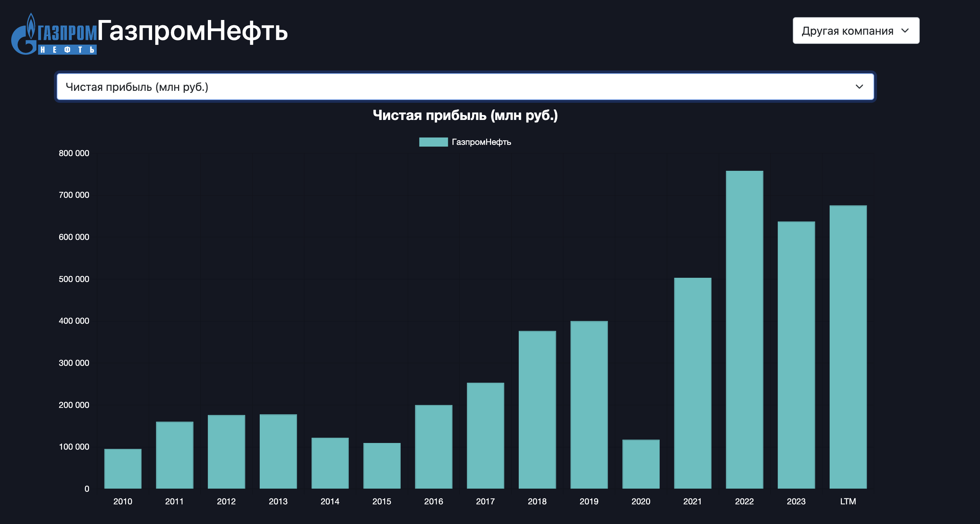Screen dimensions: 980x524
Task: Select the 2016 bar in the chart
Action: (x=434, y=447)
